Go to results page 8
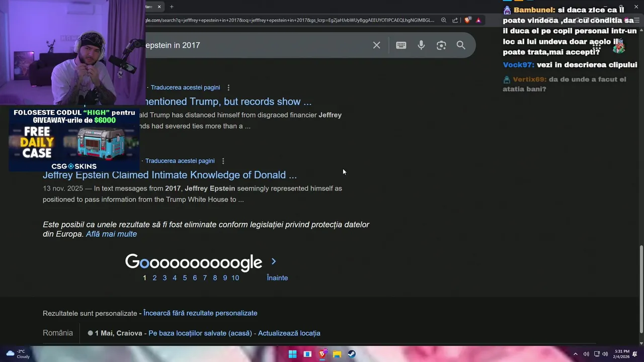The height and width of the screenshot is (362, 644). (215, 278)
